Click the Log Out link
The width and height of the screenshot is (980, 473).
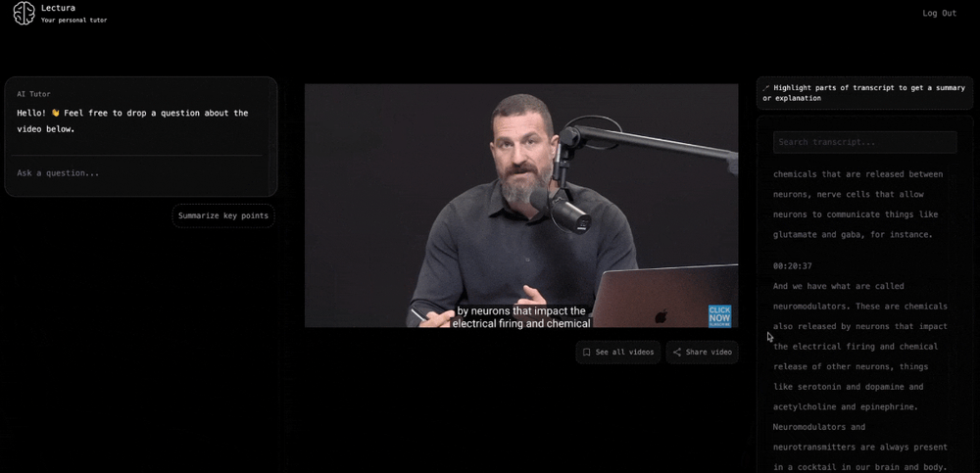coord(940,13)
